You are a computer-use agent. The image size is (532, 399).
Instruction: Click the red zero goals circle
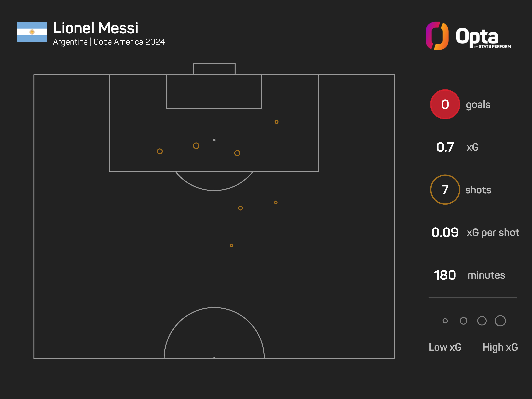[x=445, y=104]
